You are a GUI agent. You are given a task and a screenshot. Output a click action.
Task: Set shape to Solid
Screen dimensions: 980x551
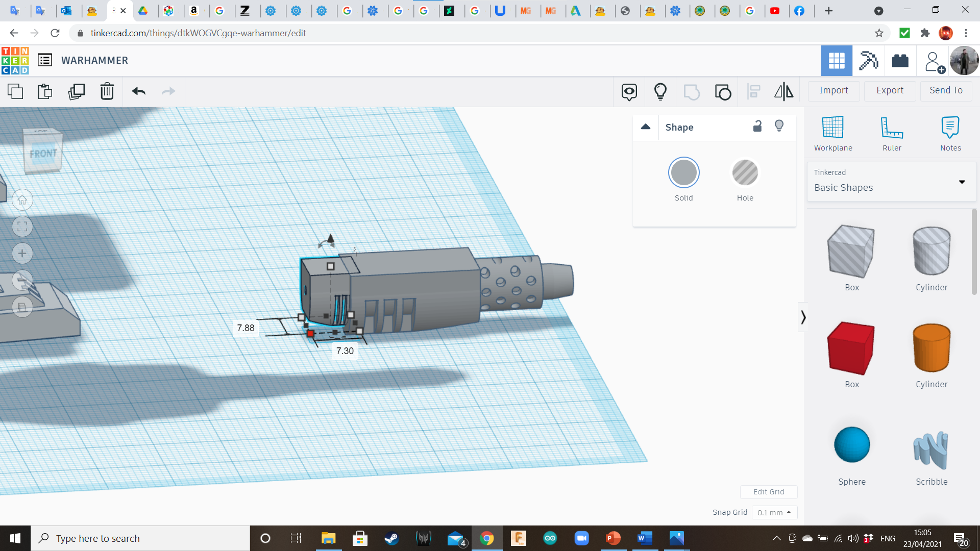(683, 173)
